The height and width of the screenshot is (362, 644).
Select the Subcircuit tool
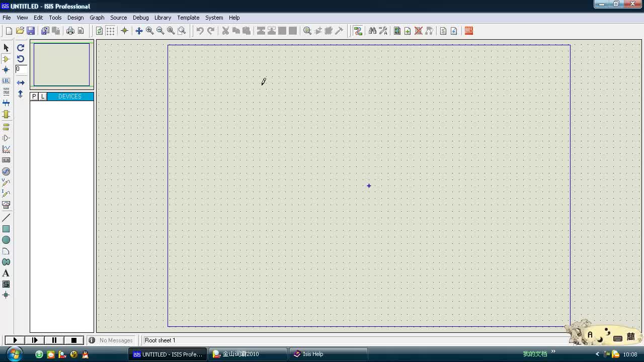point(6,115)
